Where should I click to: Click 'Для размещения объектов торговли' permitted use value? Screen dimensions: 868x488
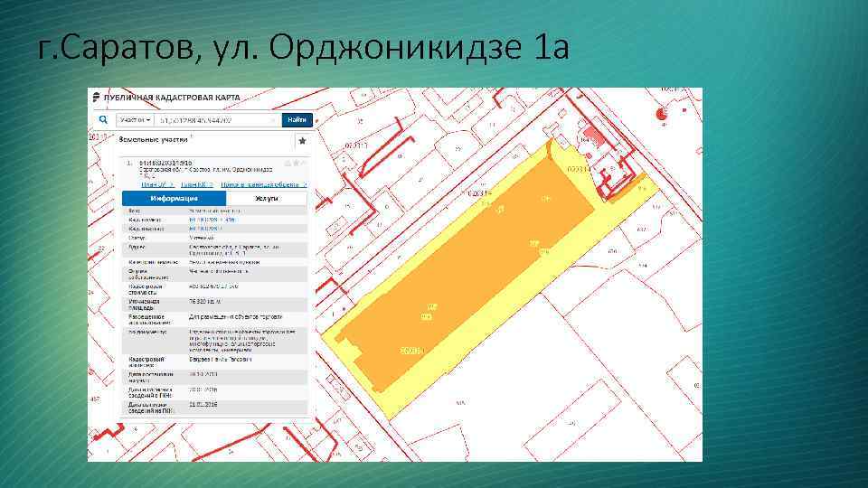coord(235,317)
